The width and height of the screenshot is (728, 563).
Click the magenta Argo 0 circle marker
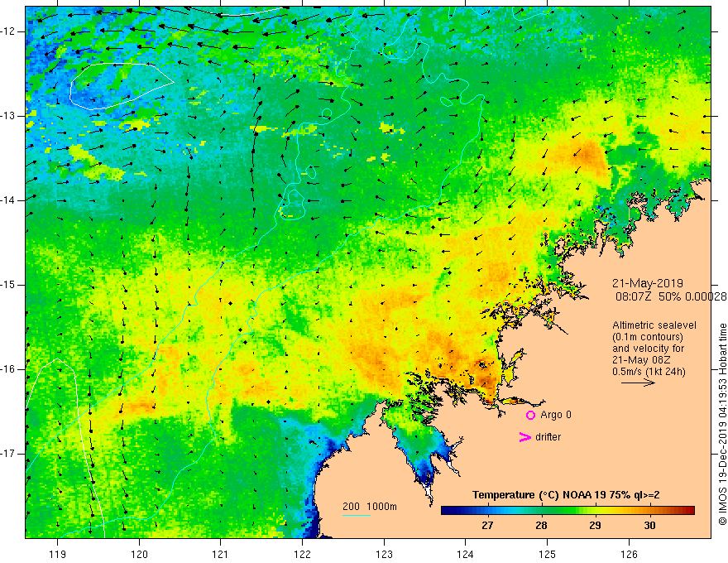[530, 415]
